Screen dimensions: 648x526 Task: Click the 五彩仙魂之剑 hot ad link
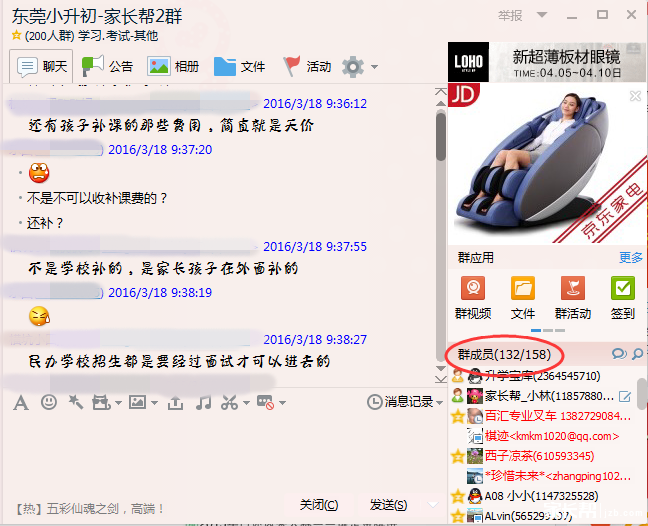(89, 509)
